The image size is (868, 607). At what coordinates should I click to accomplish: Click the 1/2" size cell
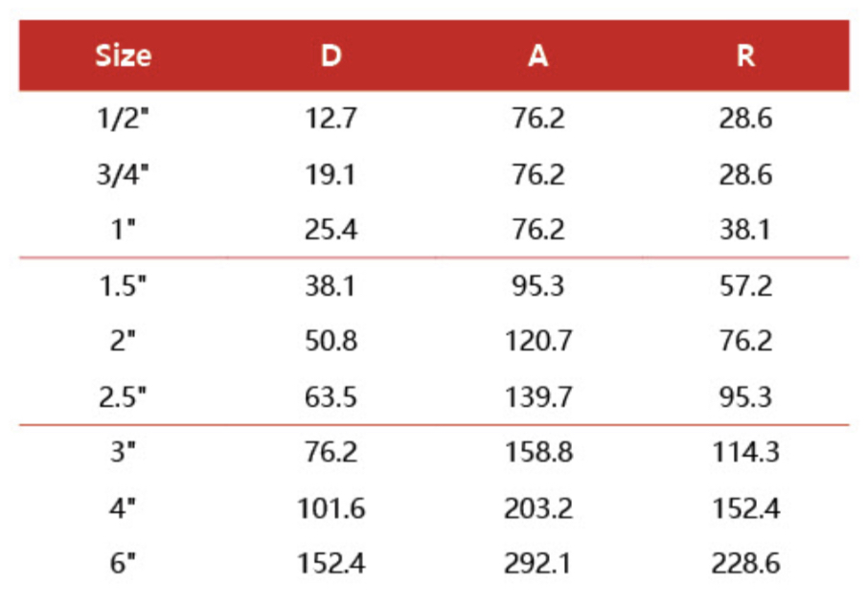click(124, 119)
